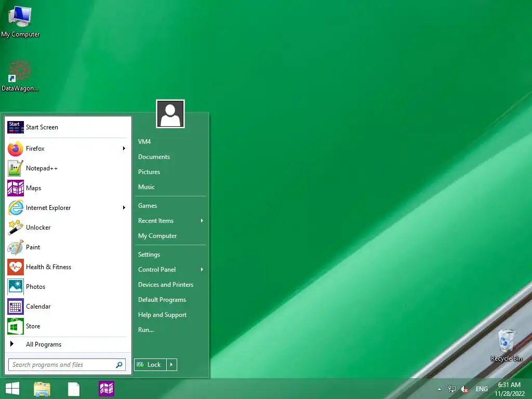Image resolution: width=532 pixels, height=399 pixels.
Task: Open the Health & Fitness heart icon
Action: [x=16, y=267]
